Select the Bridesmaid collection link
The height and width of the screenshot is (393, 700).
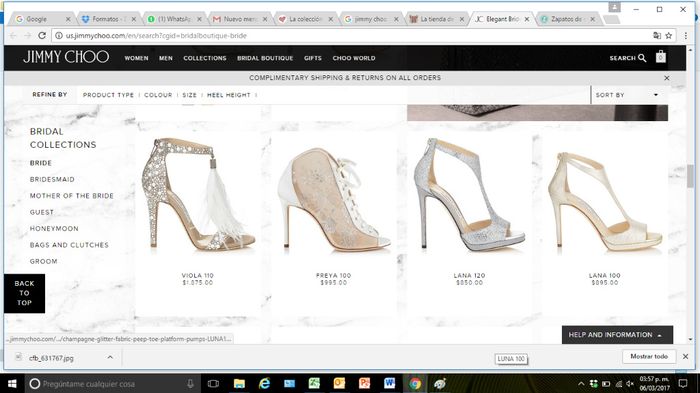(x=52, y=180)
